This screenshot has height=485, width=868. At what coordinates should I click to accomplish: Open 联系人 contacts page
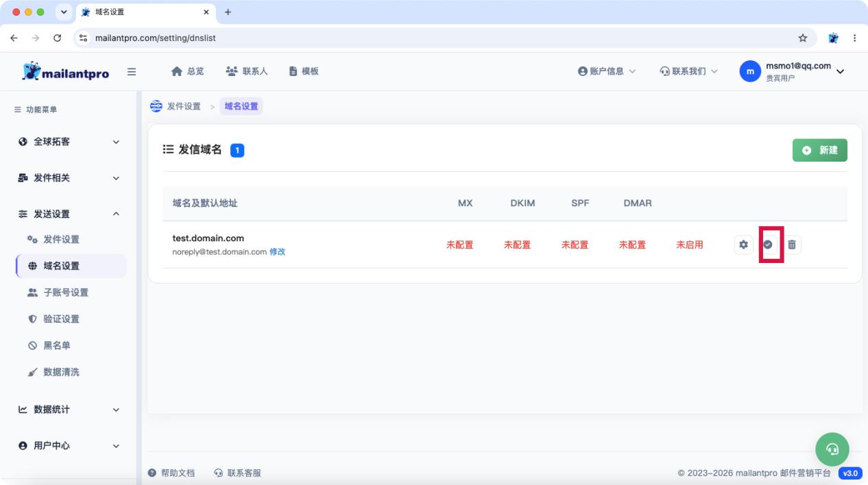(x=246, y=71)
